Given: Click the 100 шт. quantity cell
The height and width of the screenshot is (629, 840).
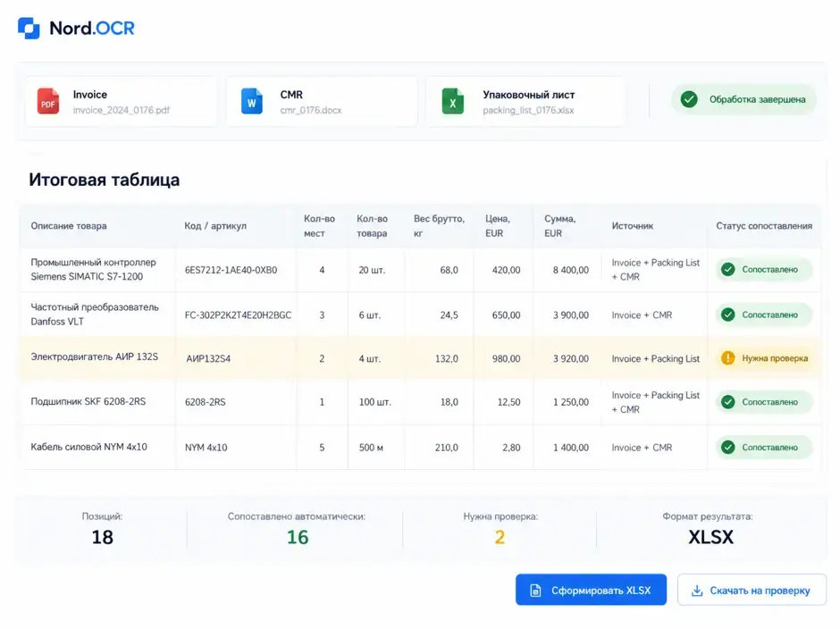Looking at the screenshot, I should [x=375, y=402].
